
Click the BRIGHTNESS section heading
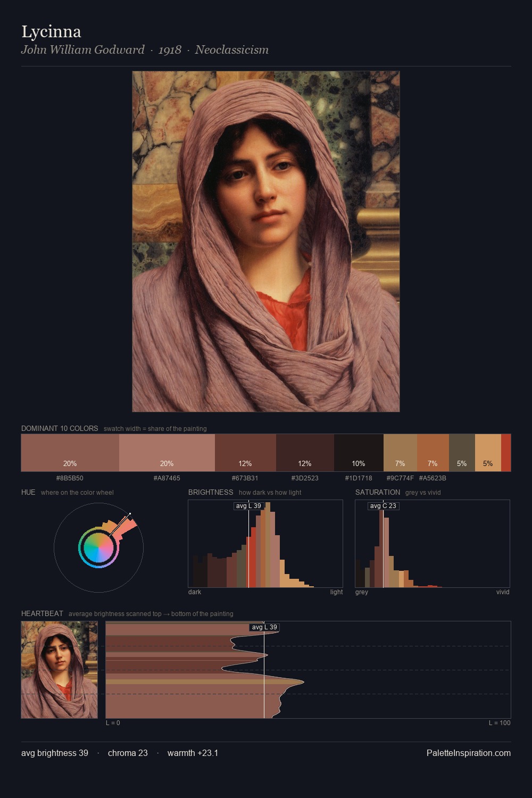(211, 492)
